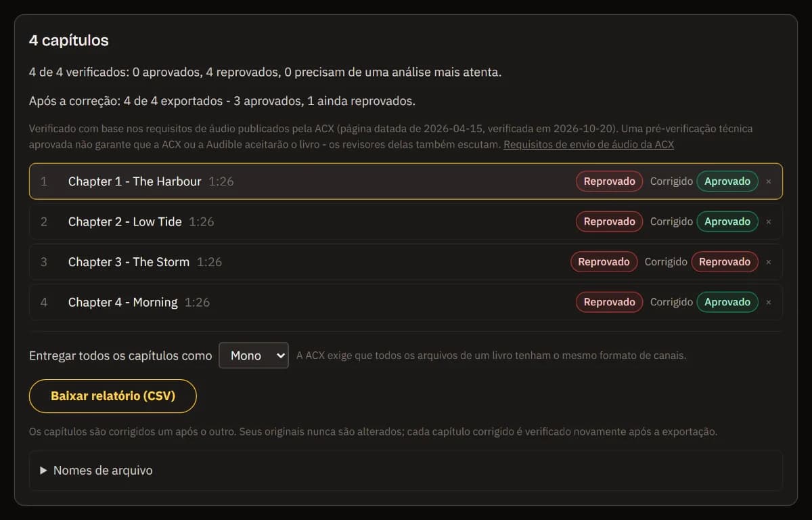The image size is (812, 520).
Task: Remove Chapter 3 - The Storm with its × icon
Action: coord(768,262)
